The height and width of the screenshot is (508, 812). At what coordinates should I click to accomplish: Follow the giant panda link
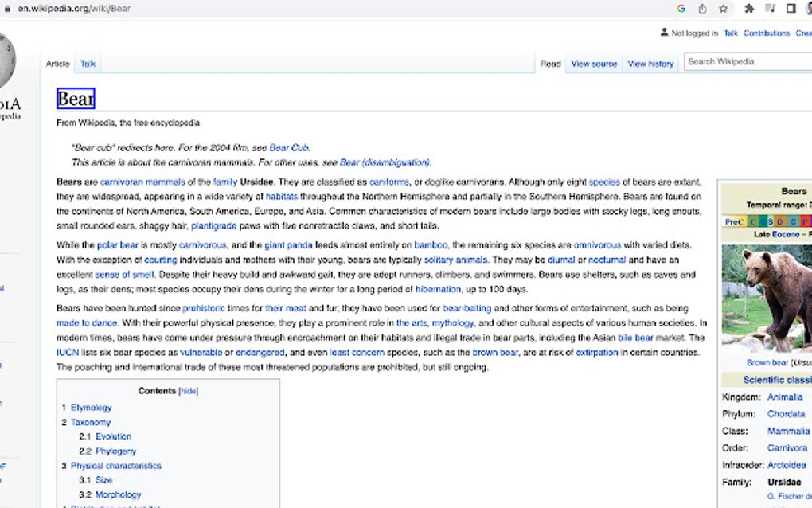[288, 245]
